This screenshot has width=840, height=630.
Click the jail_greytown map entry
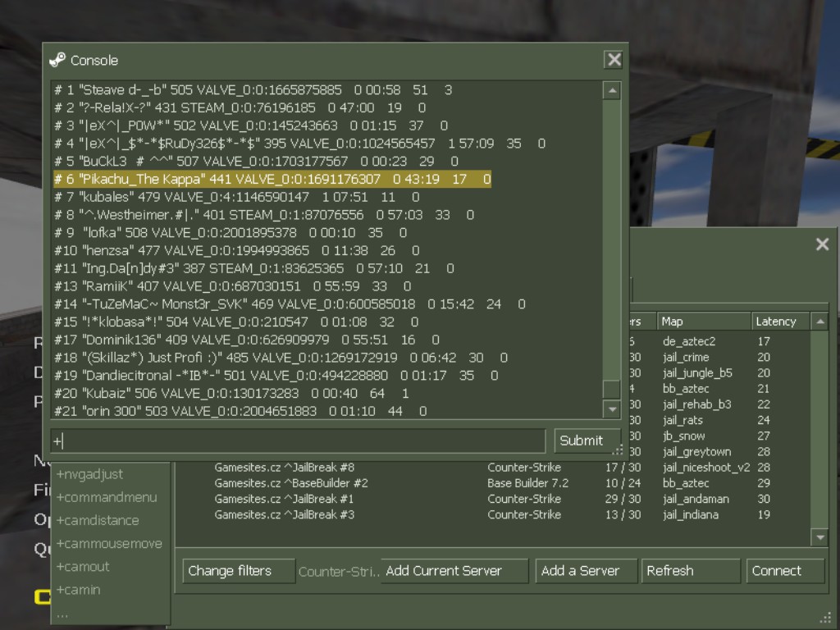pyautogui.click(x=697, y=452)
